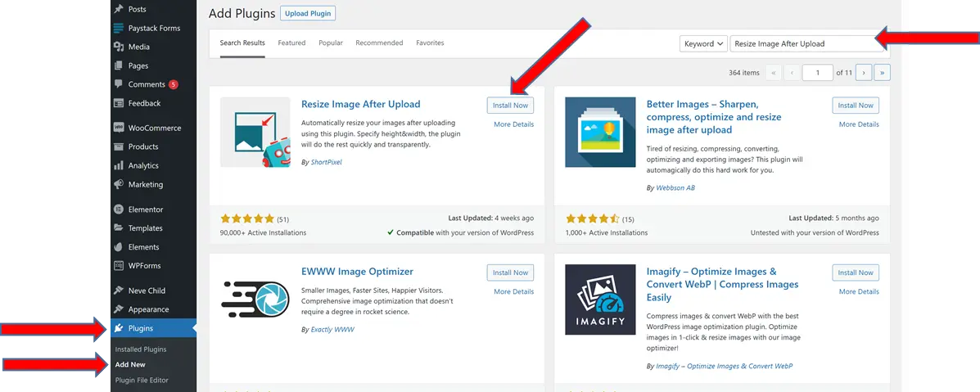Click the Better Images plugin title
Screen dimensions: 980x392
click(x=714, y=117)
